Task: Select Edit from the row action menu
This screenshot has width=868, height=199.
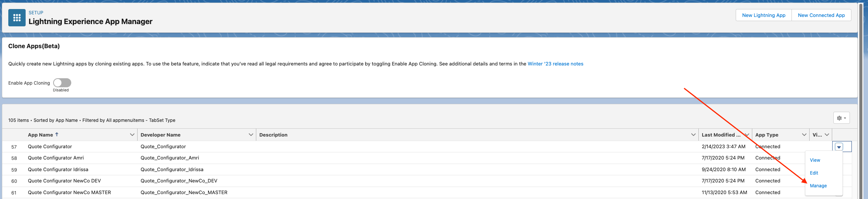Action: point(814,173)
